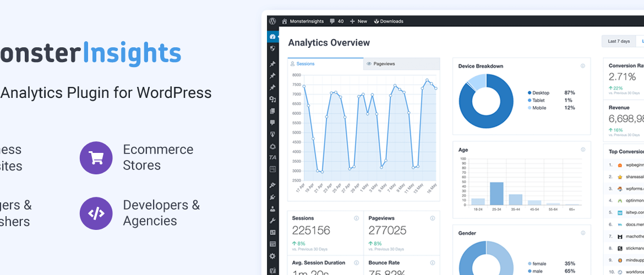Select the Last 7 days range button
This screenshot has height=275, width=644.
[619, 41]
